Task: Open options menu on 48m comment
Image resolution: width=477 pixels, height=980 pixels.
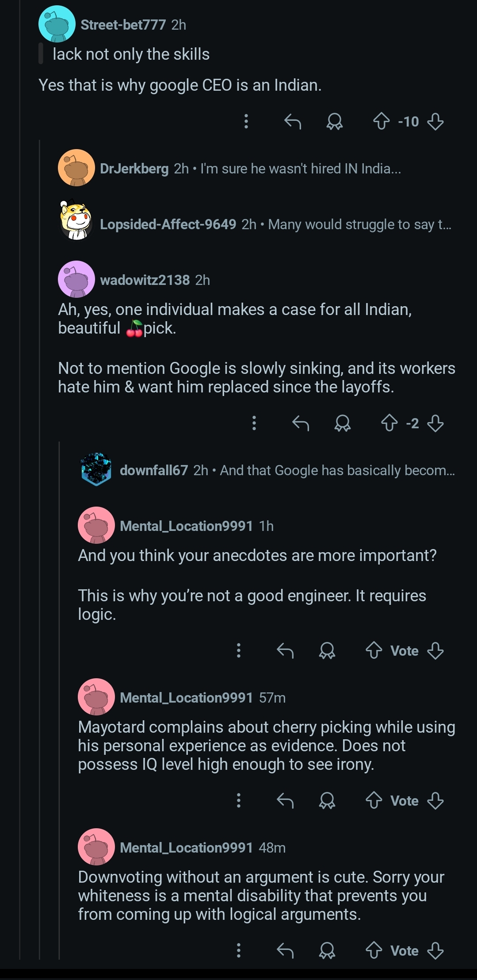Action: pyautogui.click(x=239, y=950)
